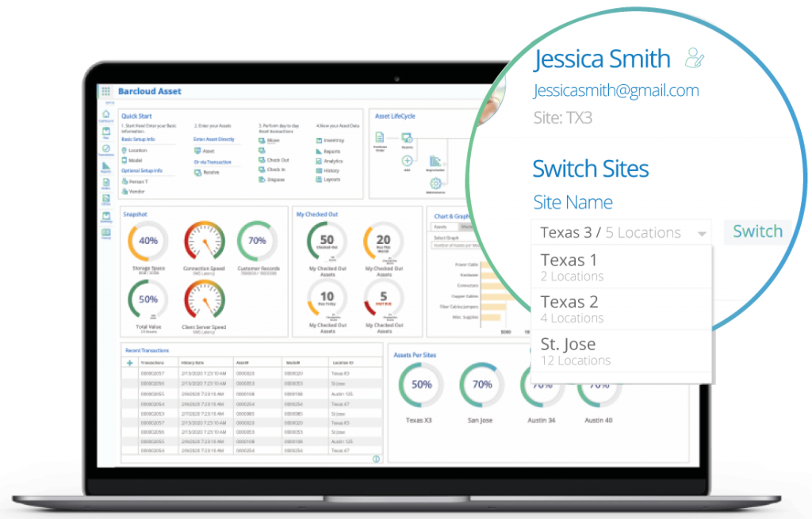Click info icon below Recent Transactions table
Viewport: 812px width, 519px height.
point(376,459)
